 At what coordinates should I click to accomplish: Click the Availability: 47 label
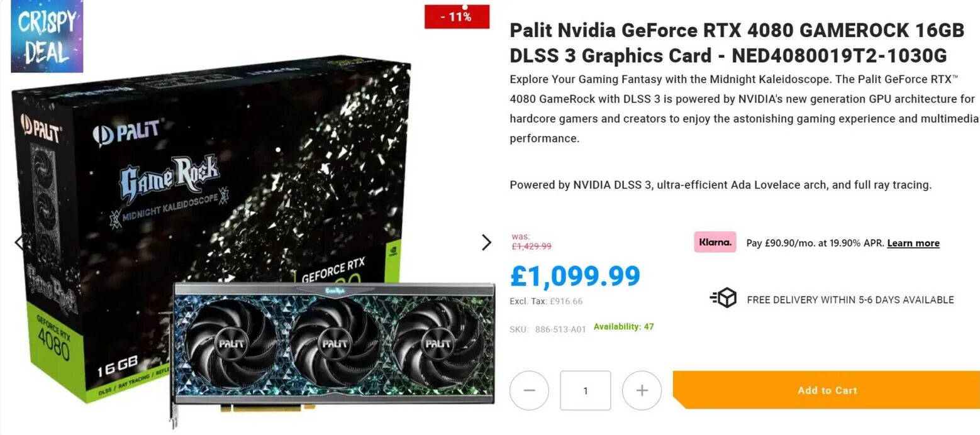pos(623,327)
